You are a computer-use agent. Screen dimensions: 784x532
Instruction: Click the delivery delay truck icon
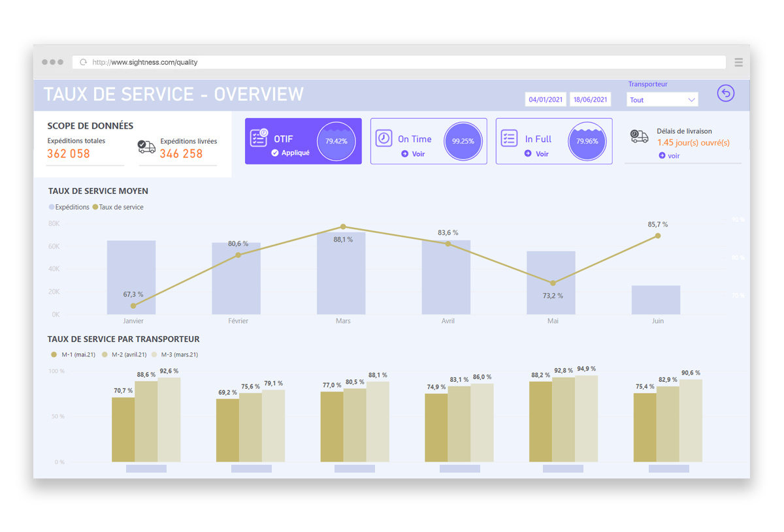pyautogui.click(x=639, y=136)
